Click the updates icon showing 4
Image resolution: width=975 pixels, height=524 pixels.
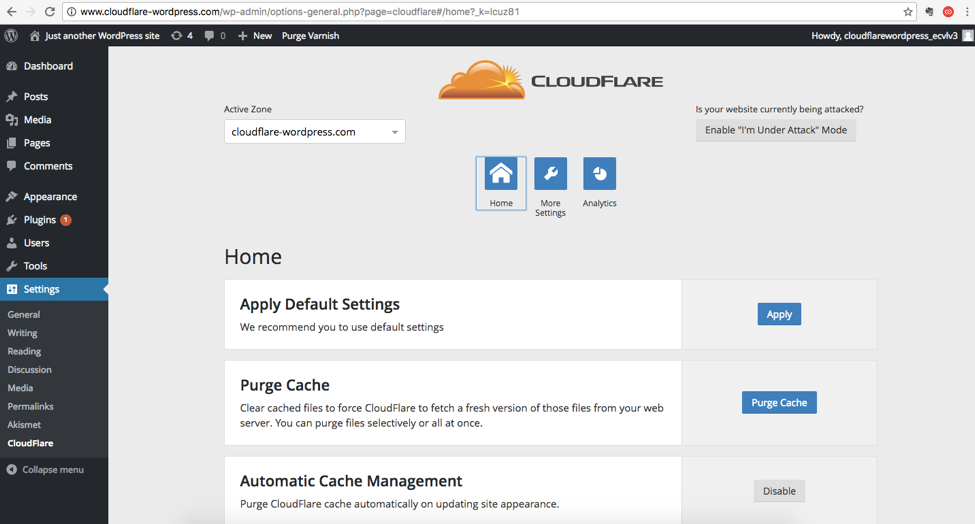(x=182, y=35)
